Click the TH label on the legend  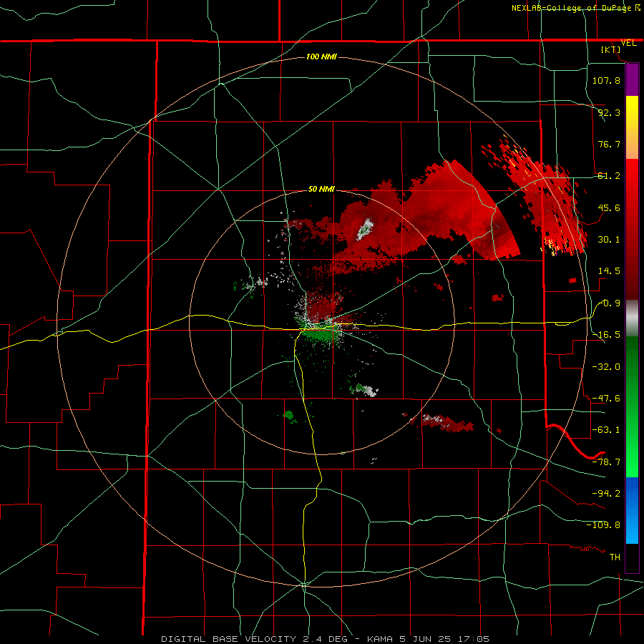[x=615, y=557]
